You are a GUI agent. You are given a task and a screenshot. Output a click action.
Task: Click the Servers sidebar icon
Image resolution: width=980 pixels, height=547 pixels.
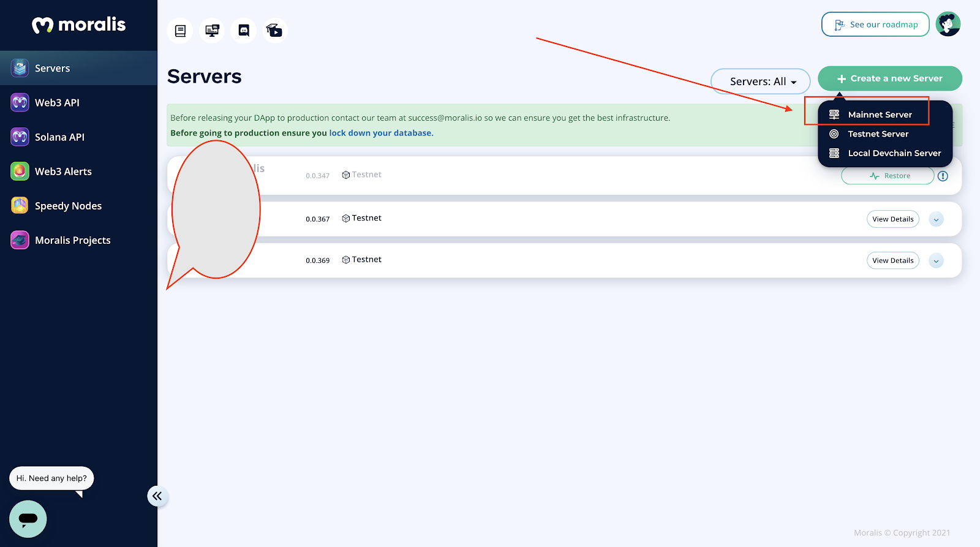[20, 68]
